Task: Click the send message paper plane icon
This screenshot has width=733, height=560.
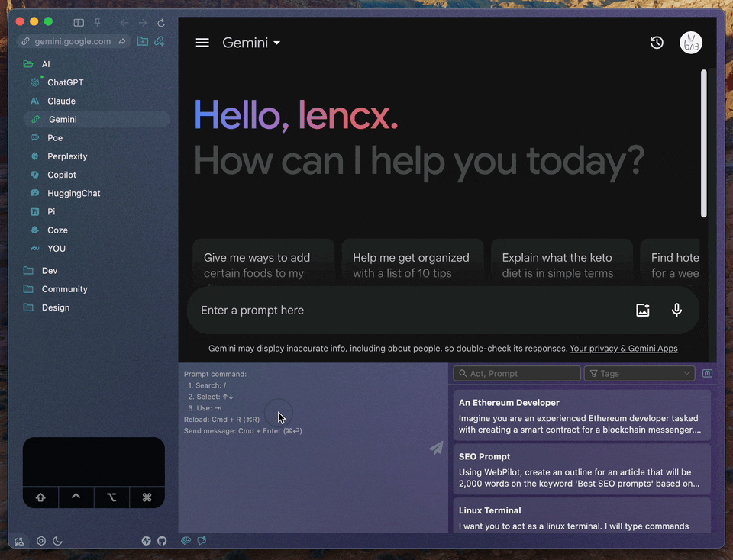Action: pos(436,448)
